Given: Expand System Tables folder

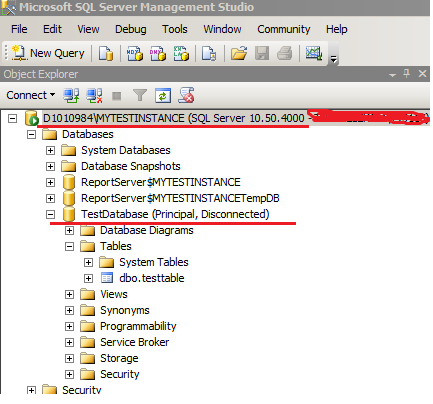Looking at the screenshot, I should (x=88, y=263).
